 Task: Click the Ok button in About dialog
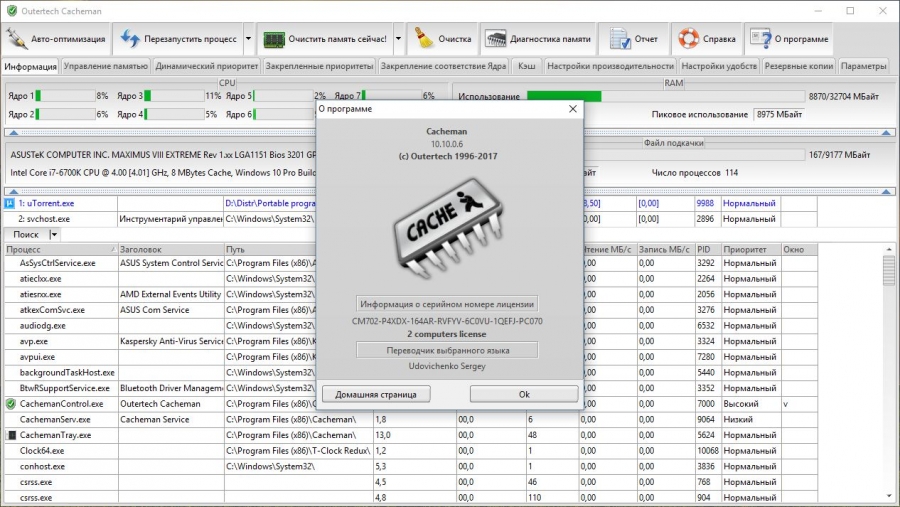click(x=524, y=394)
